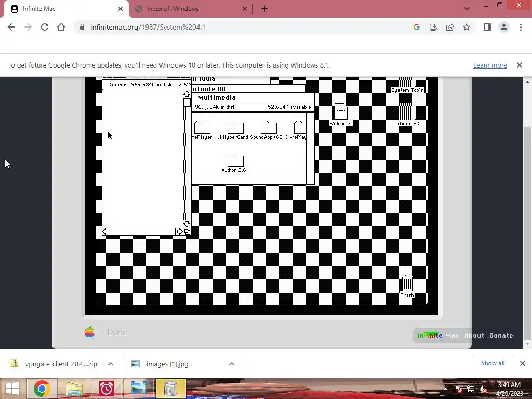
Task: Click the right scroll arrow in the left Finder window
Action: (179, 232)
